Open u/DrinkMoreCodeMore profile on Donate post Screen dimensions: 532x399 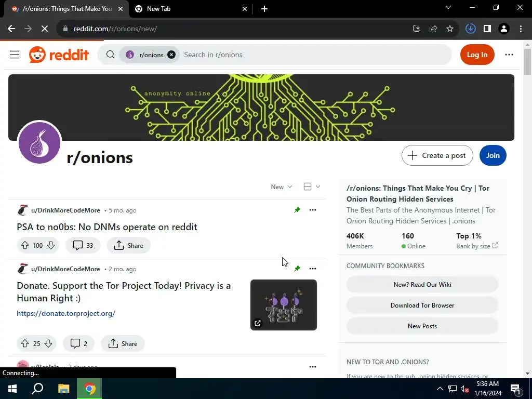click(x=65, y=269)
